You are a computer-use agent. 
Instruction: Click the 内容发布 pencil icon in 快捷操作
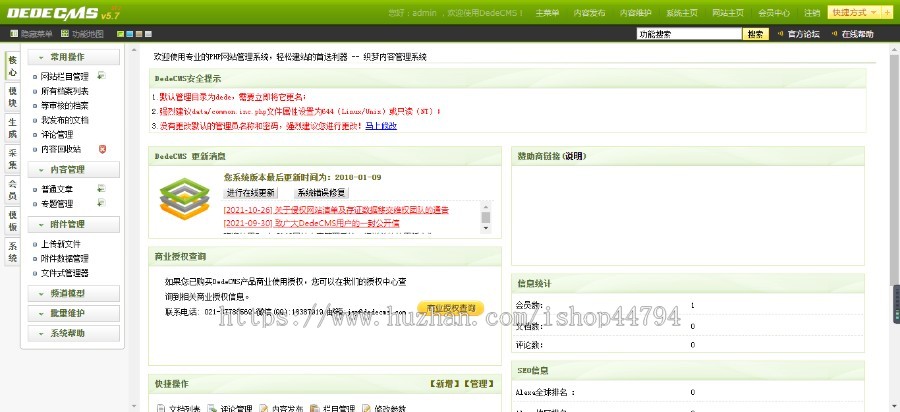pyautogui.click(x=263, y=409)
